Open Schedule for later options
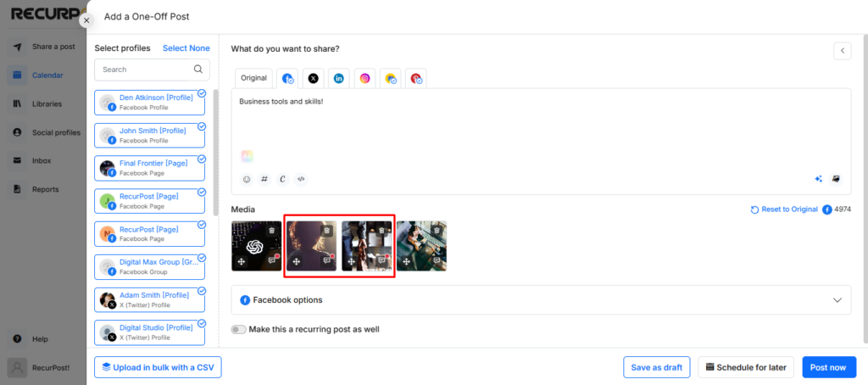This screenshot has width=868, height=385. (746, 367)
